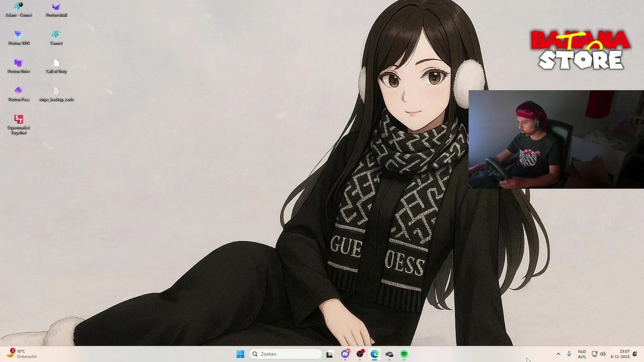
Task: Select the Proton VPN desktop icon
Action: (x=19, y=38)
